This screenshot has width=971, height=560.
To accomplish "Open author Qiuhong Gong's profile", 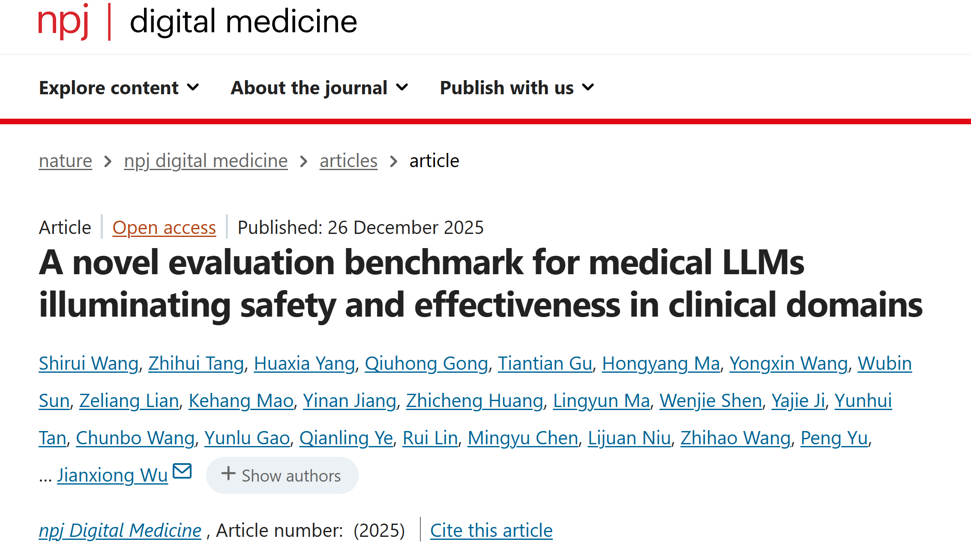I will (x=426, y=363).
